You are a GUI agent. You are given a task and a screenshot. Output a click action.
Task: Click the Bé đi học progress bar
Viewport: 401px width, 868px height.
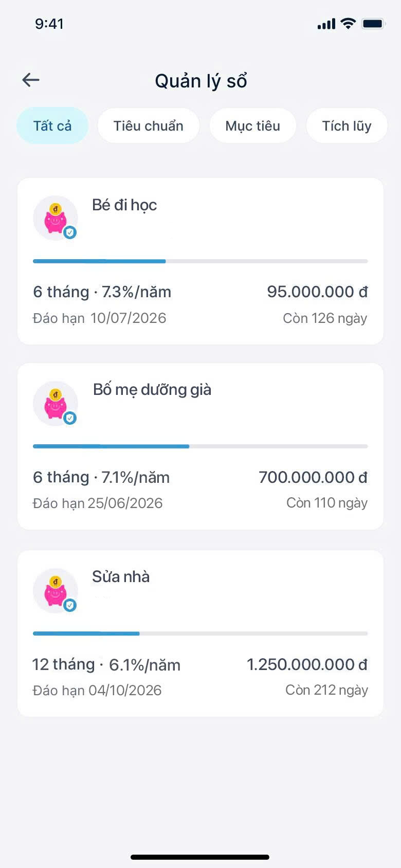200,261
